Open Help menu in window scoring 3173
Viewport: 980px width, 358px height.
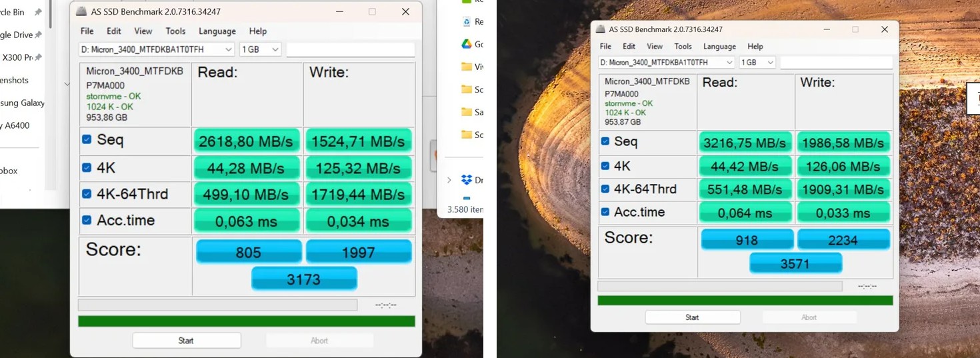click(x=258, y=31)
